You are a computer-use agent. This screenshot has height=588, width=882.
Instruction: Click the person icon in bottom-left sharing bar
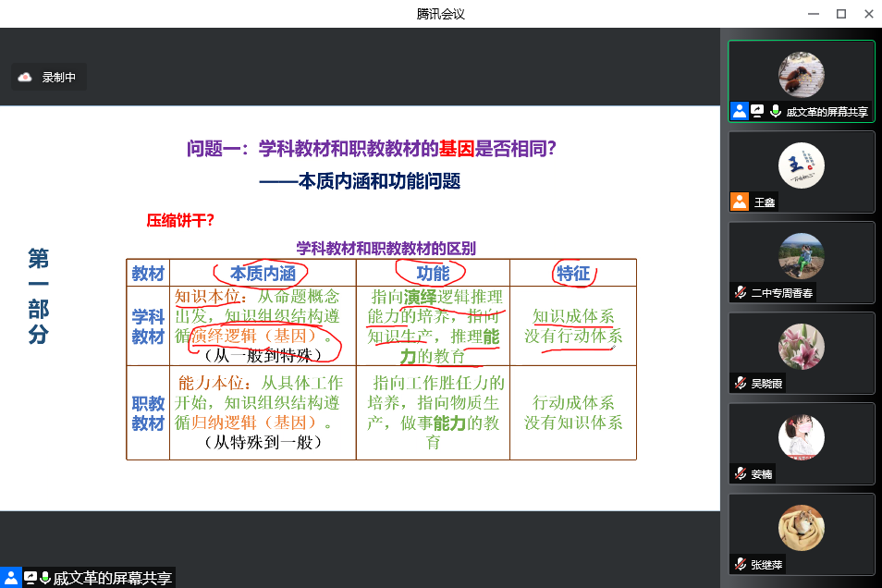coord(11,577)
